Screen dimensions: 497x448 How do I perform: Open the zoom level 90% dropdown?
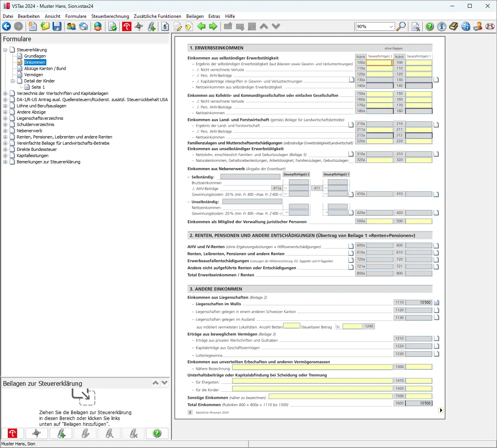coord(391,26)
